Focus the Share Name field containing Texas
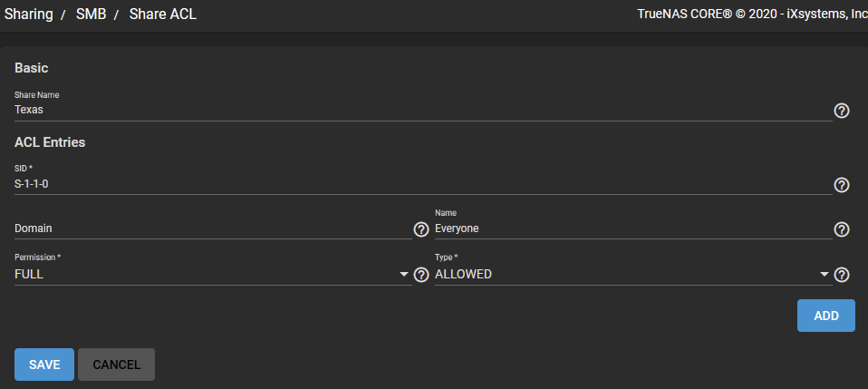 [x=423, y=110]
